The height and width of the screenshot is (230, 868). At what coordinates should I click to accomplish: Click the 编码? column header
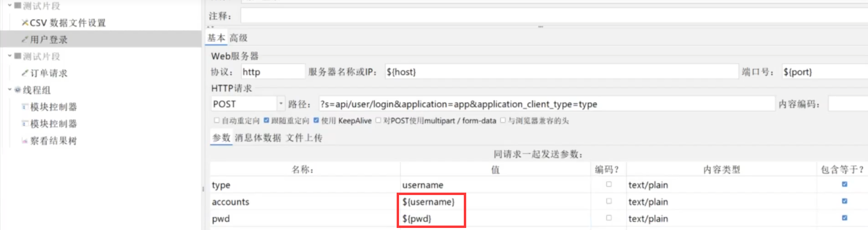(x=608, y=169)
